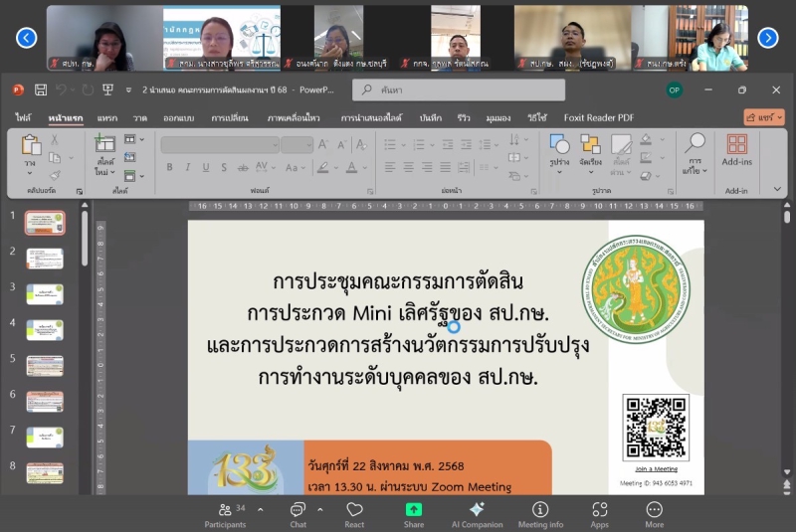This screenshot has width=796, height=532.
Task: Open the Foxit Reader PDF tab
Action: click(599, 117)
